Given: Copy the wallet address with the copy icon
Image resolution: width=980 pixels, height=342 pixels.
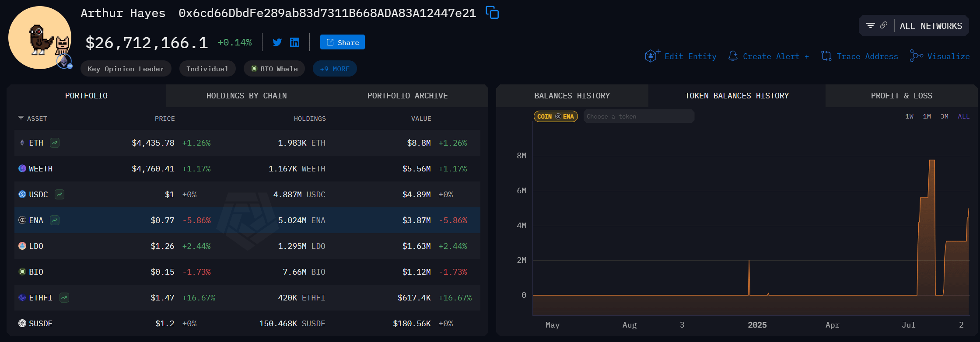Looking at the screenshot, I should (x=492, y=13).
